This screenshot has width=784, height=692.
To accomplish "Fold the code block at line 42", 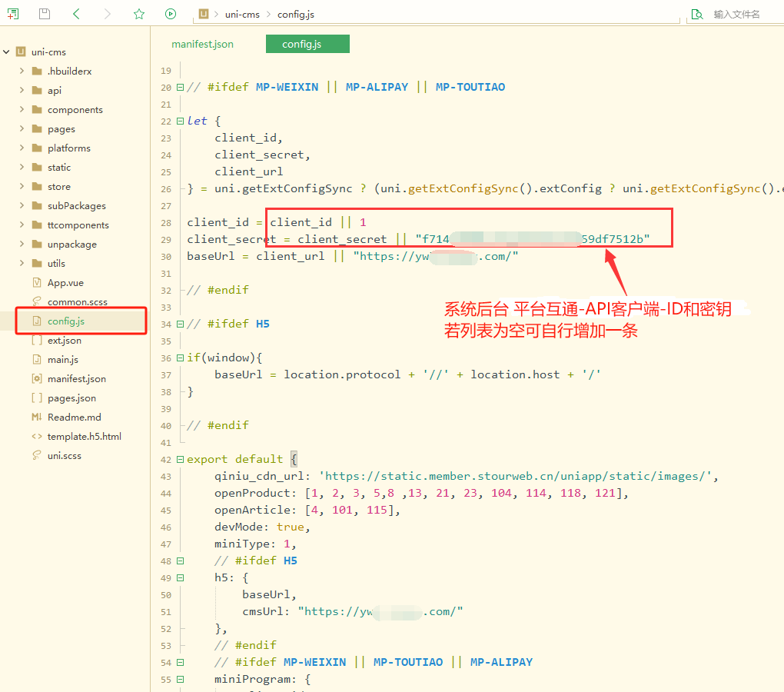I will (181, 460).
